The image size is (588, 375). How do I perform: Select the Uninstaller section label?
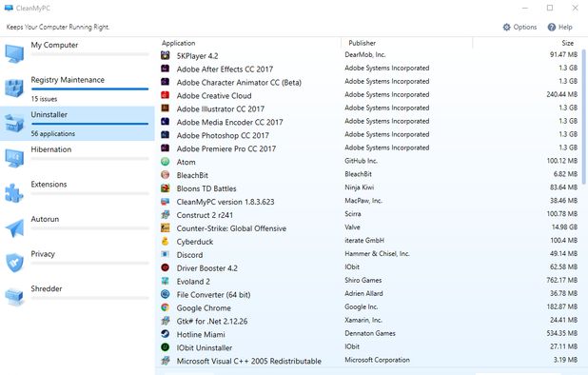point(49,115)
